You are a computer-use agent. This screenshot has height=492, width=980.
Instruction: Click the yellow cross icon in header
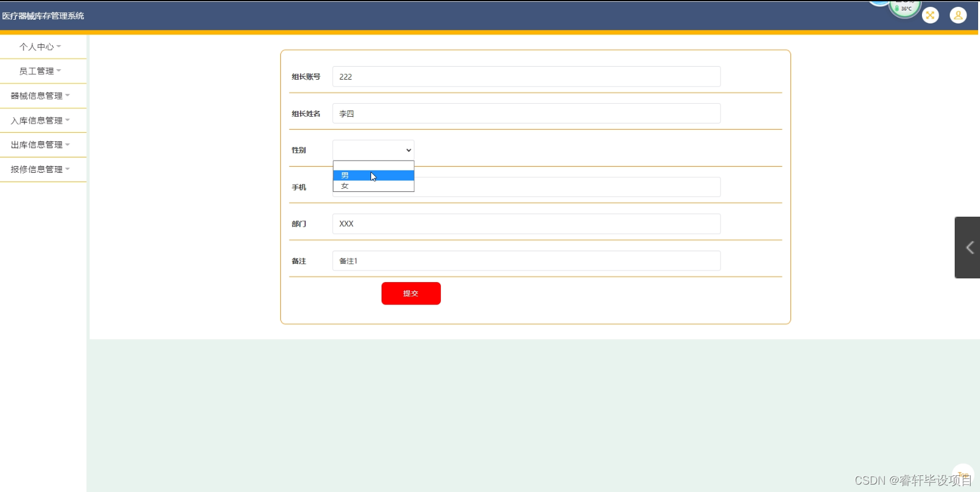[x=930, y=15]
